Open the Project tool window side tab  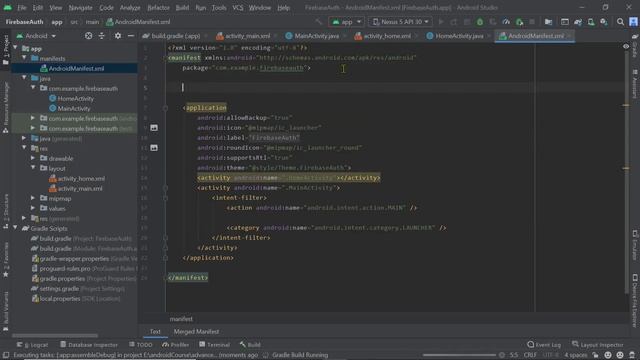pyautogui.click(x=6, y=50)
